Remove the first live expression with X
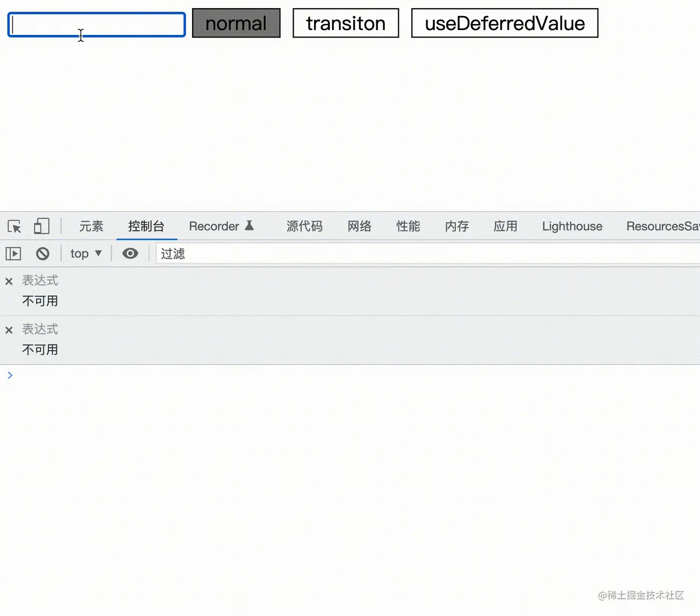 pyautogui.click(x=9, y=281)
